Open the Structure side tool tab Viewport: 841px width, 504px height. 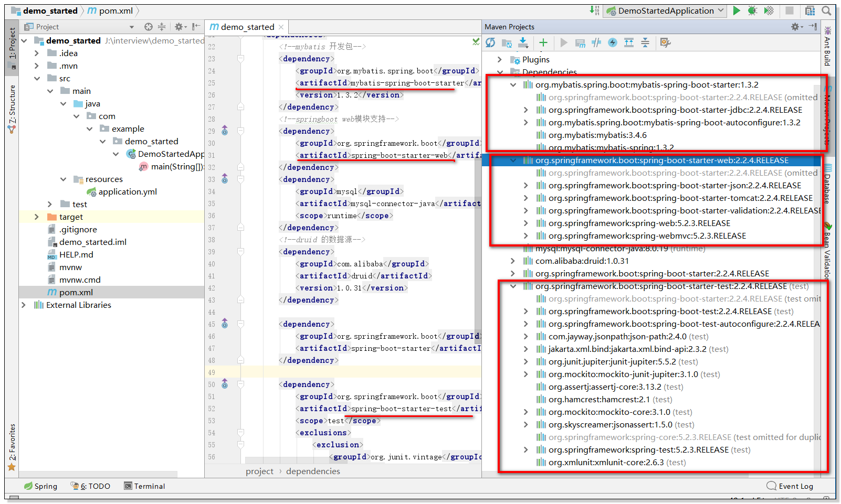[12, 109]
